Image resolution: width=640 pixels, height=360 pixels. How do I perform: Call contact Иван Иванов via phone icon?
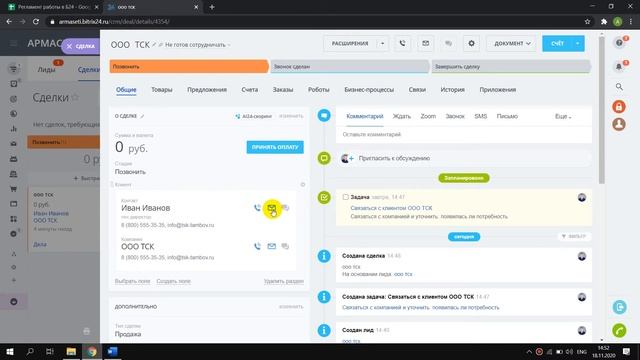(257, 208)
